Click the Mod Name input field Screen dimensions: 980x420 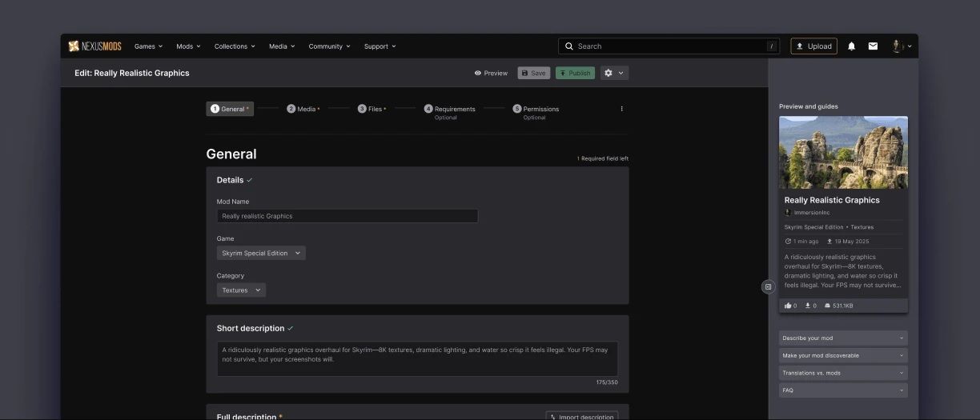point(347,216)
